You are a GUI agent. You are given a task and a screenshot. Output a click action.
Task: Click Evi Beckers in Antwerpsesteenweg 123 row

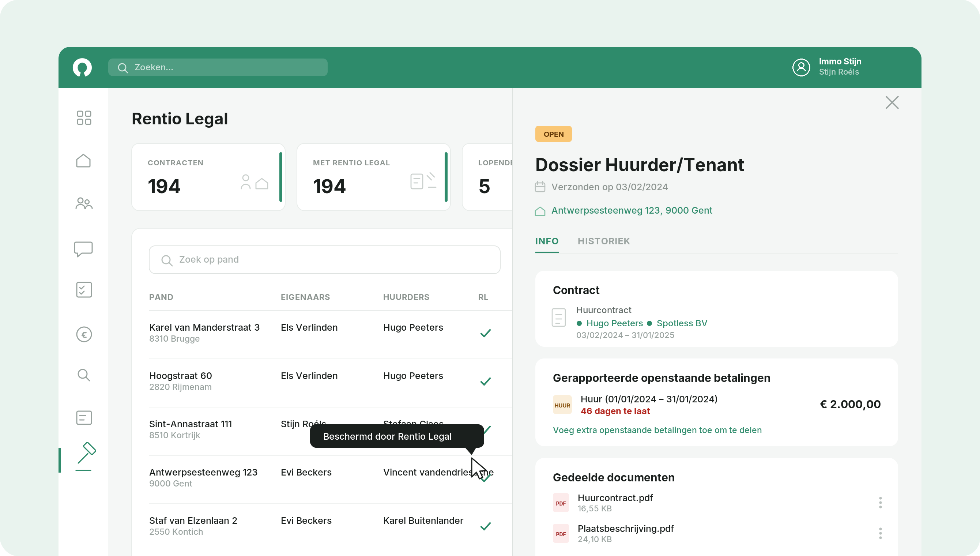point(306,472)
